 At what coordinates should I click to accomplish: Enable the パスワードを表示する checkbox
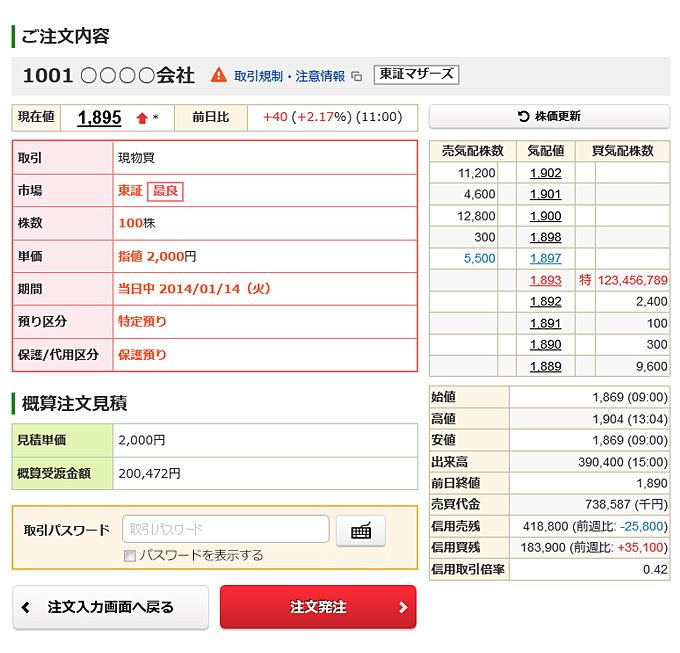[x=130, y=556]
